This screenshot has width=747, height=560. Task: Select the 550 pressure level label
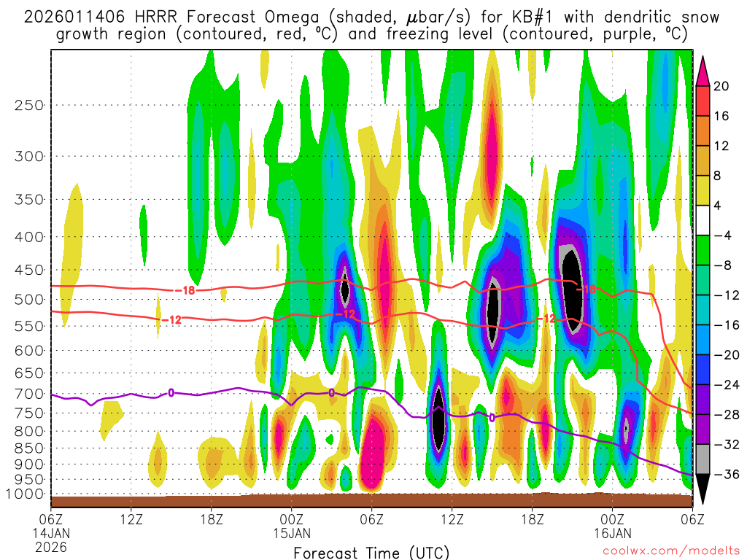(x=29, y=326)
